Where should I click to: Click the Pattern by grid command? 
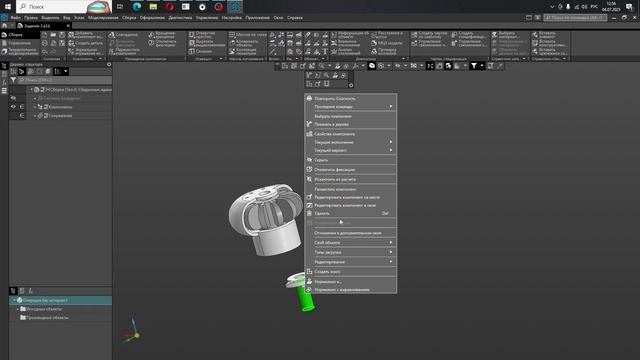click(x=248, y=35)
